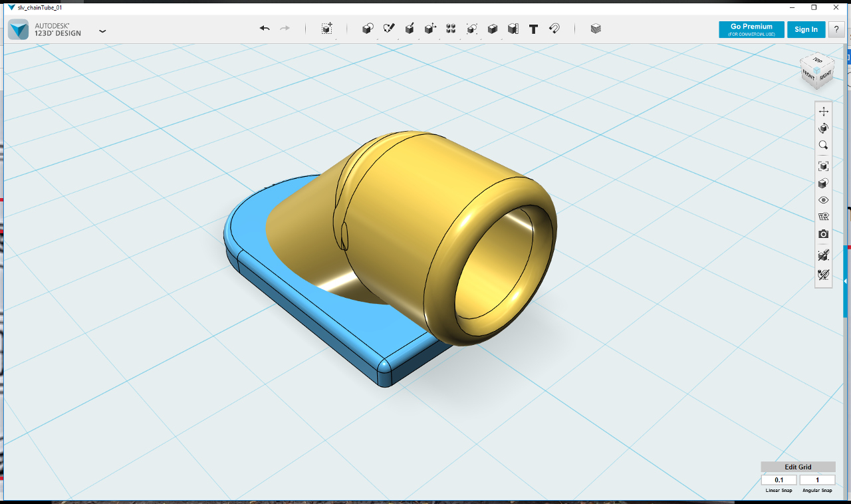This screenshot has width=851, height=504.
Task: Take a screenshot with camera icon
Action: [x=824, y=234]
